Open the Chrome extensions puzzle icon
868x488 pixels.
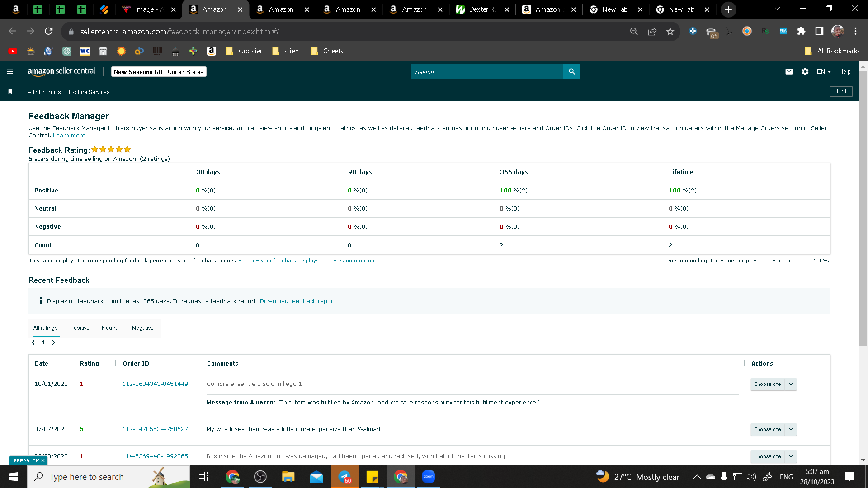[801, 31]
